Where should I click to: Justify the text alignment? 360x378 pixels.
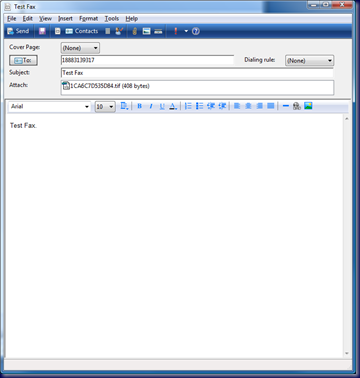pos(271,106)
